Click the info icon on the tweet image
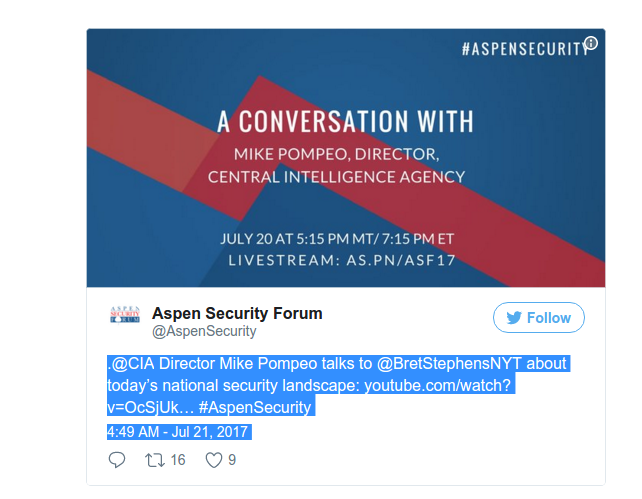This screenshot has height=499, width=642. click(591, 43)
